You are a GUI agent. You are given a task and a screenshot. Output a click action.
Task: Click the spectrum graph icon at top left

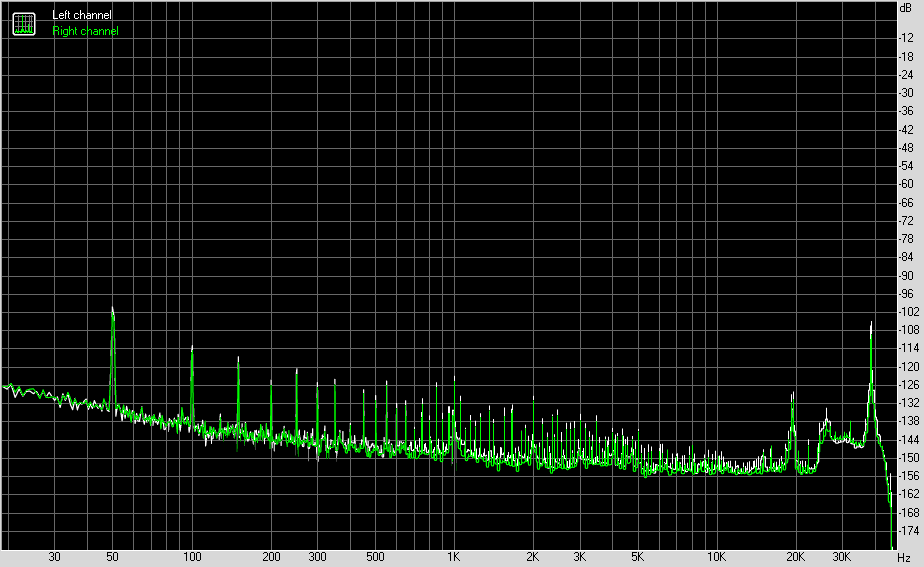pos(24,24)
